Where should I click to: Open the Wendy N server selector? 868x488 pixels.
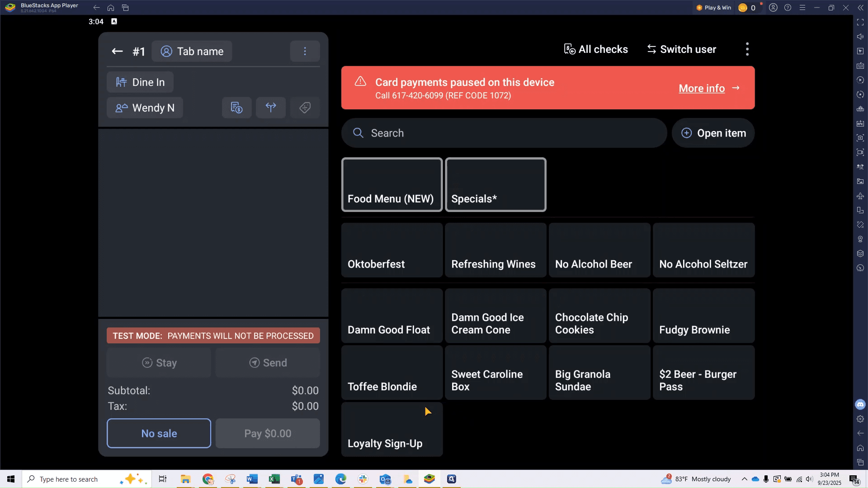(x=145, y=108)
